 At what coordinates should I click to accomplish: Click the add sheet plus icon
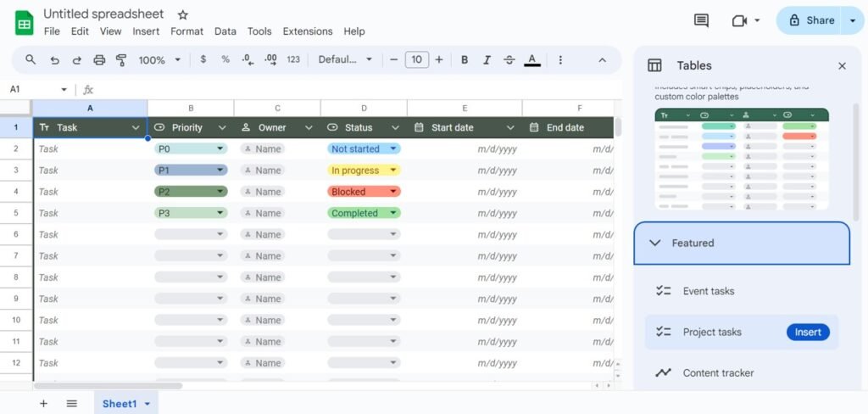(x=44, y=404)
